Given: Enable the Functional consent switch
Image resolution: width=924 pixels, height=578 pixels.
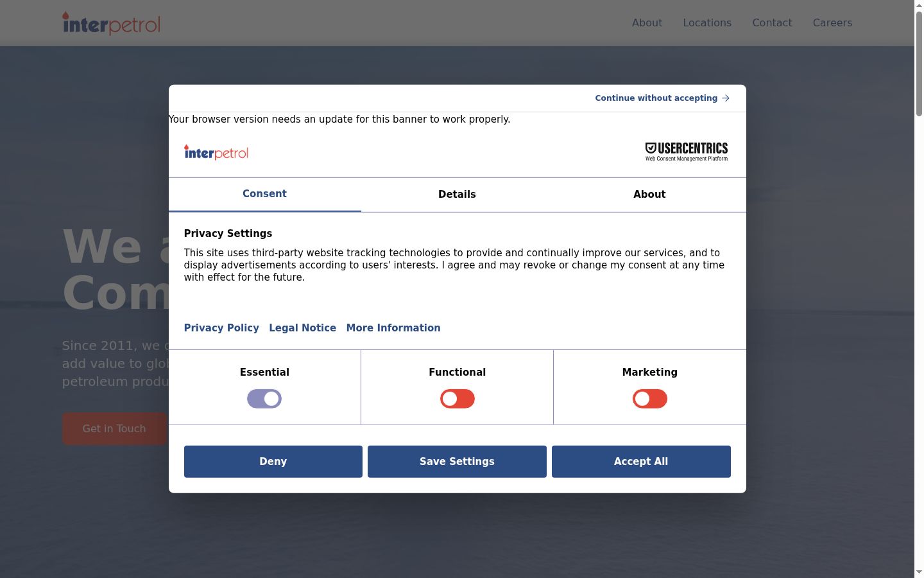Looking at the screenshot, I should coord(458,399).
